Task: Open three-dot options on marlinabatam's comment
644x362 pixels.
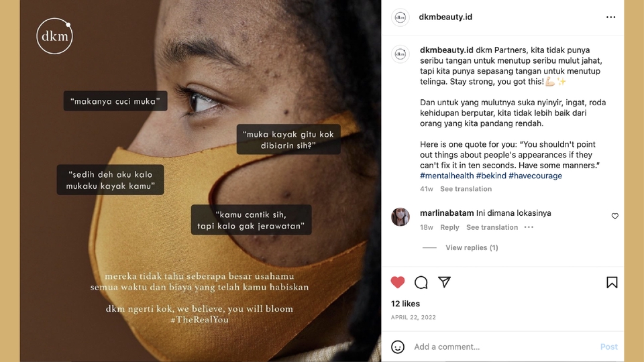Action: [x=529, y=227]
